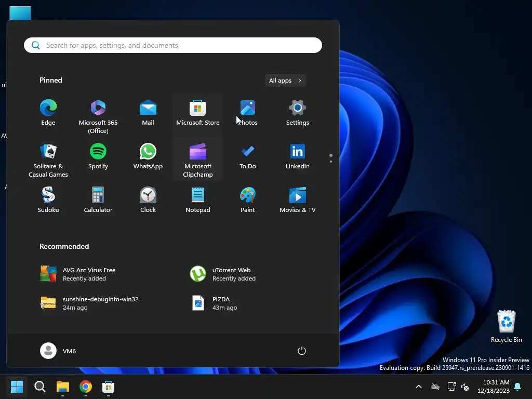Click the Start menu search box
This screenshot has height=399, width=532.
pyautogui.click(x=173, y=45)
